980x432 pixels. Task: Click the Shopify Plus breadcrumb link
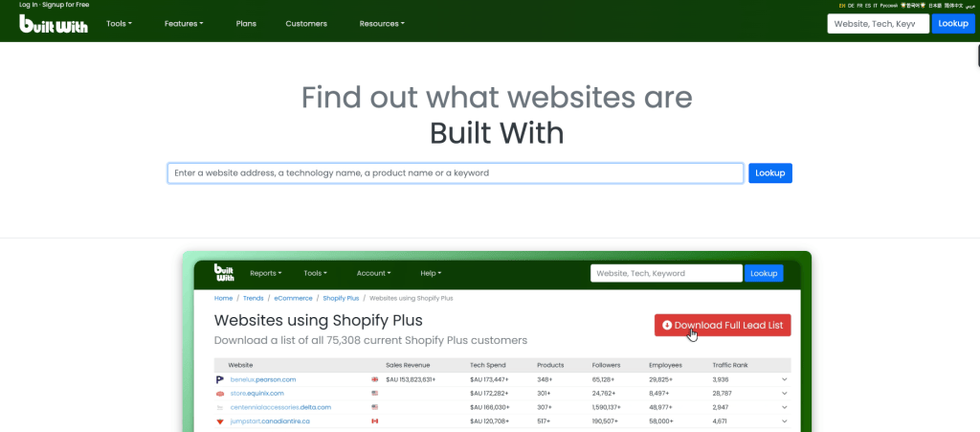click(x=342, y=298)
